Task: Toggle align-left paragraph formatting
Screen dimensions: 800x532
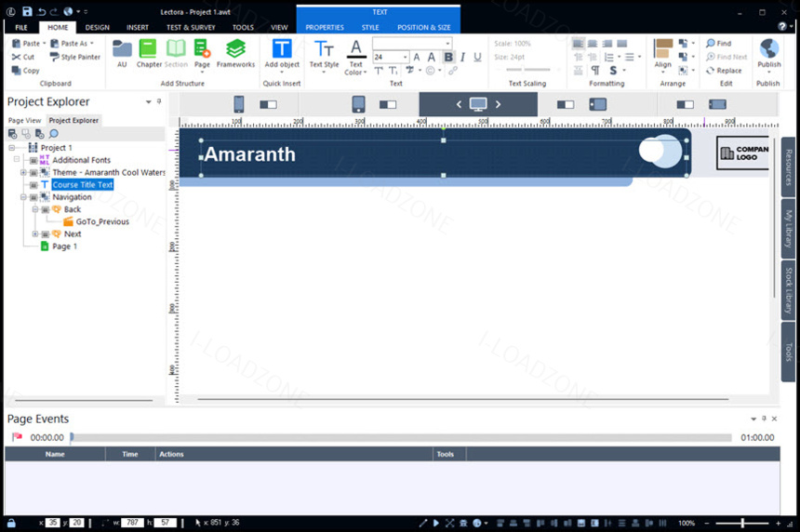Action: [578, 44]
